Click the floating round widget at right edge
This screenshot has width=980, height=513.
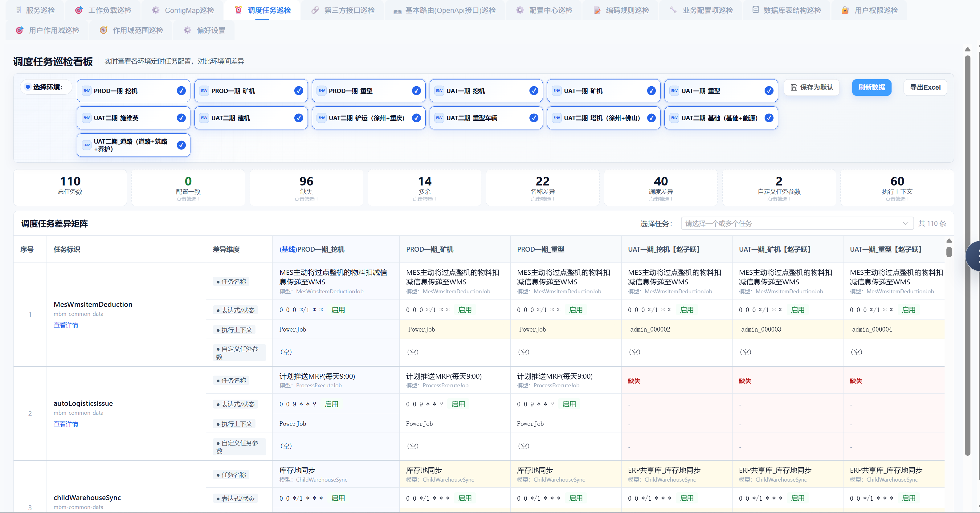point(973,256)
